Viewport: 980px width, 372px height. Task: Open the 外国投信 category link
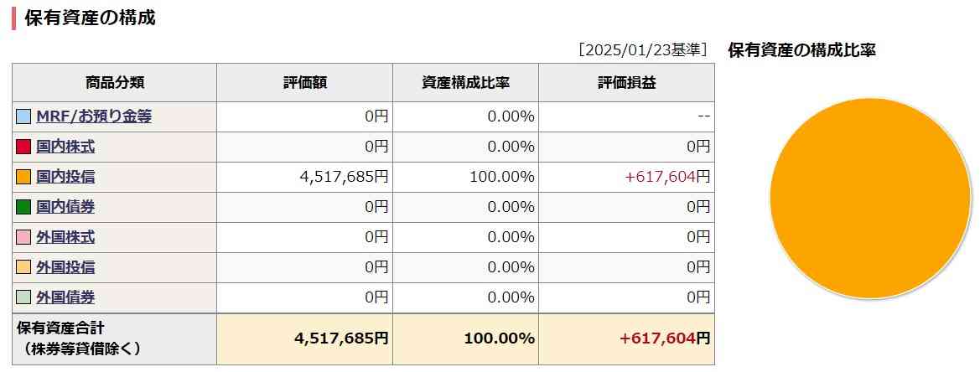coord(65,267)
